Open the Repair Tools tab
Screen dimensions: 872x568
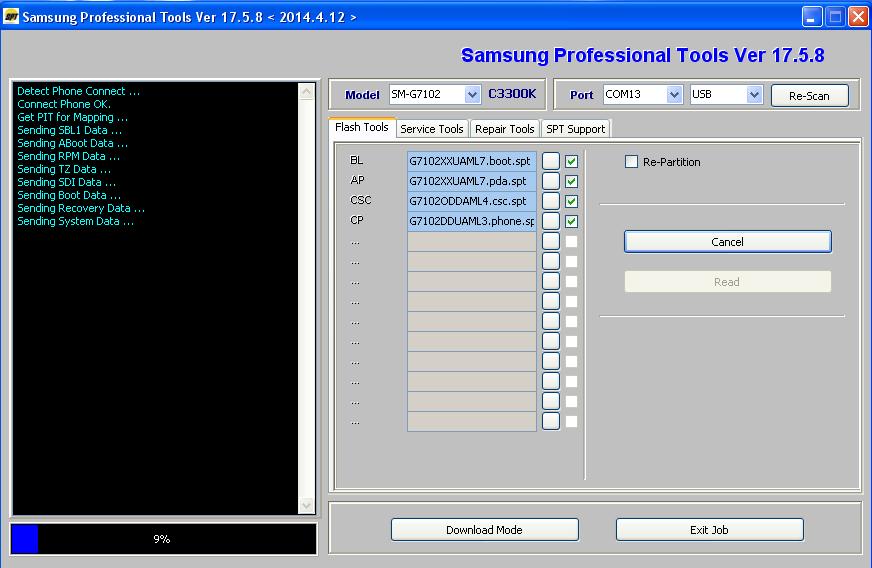(x=504, y=129)
